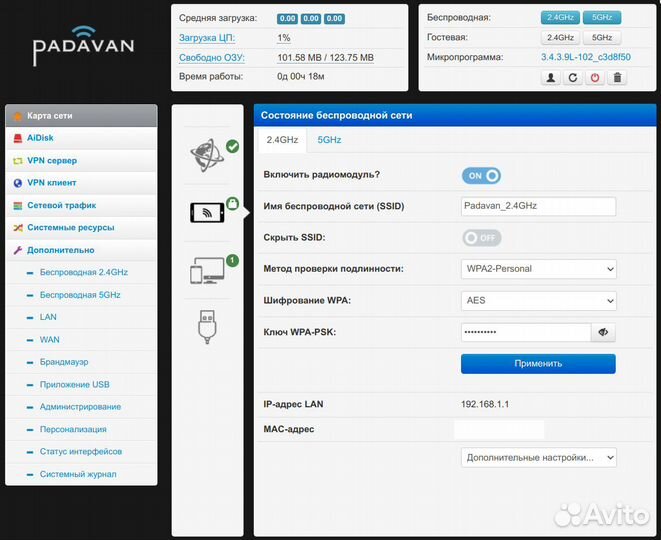Open Статус интерфейсов submenu item
Image resolution: width=661 pixels, height=540 pixels.
pyautogui.click(x=81, y=452)
